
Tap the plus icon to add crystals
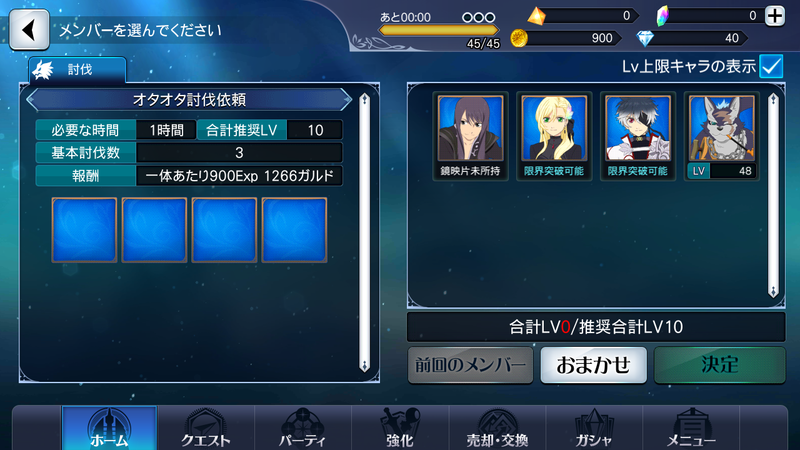pyautogui.click(x=775, y=16)
